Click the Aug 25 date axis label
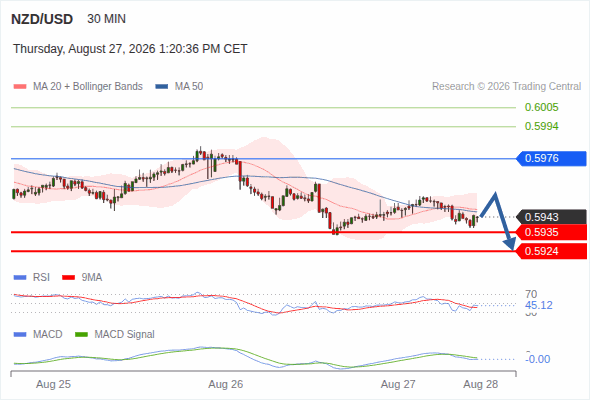This screenshot has width=590, height=400. [x=53, y=384]
